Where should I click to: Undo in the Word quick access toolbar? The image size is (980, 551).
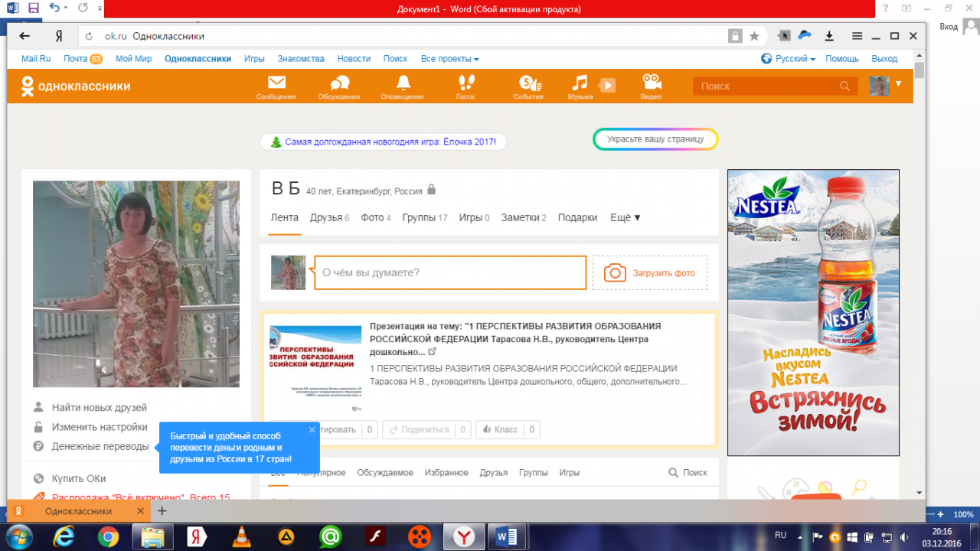coord(54,8)
